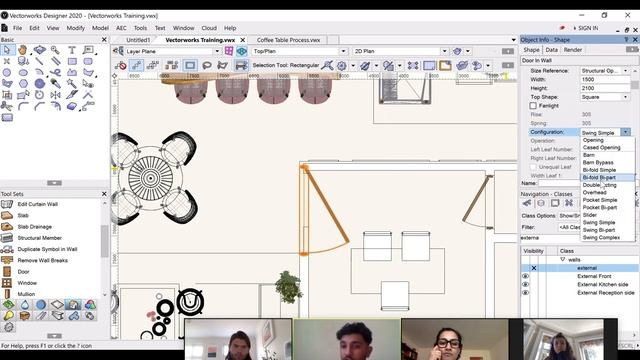The height and width of the screenshot is (360, 640).
Task: Select the Line tool
Action: [x=39, y=61]
